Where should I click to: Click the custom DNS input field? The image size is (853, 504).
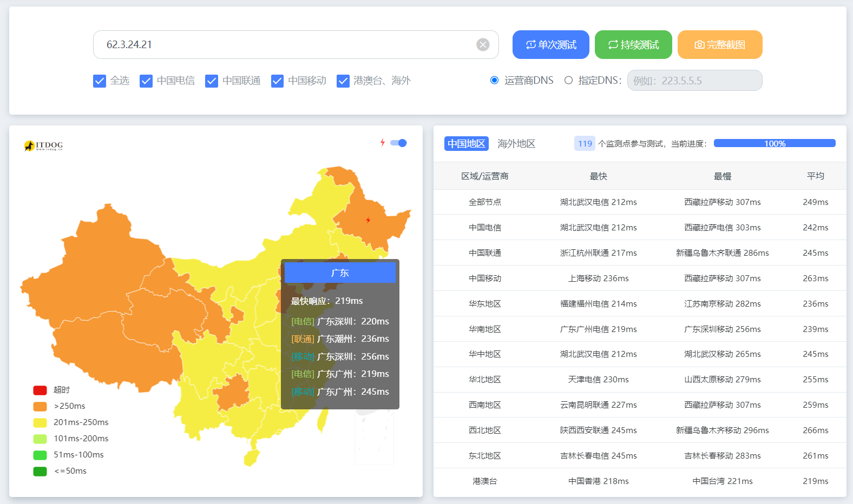(694, 81)
